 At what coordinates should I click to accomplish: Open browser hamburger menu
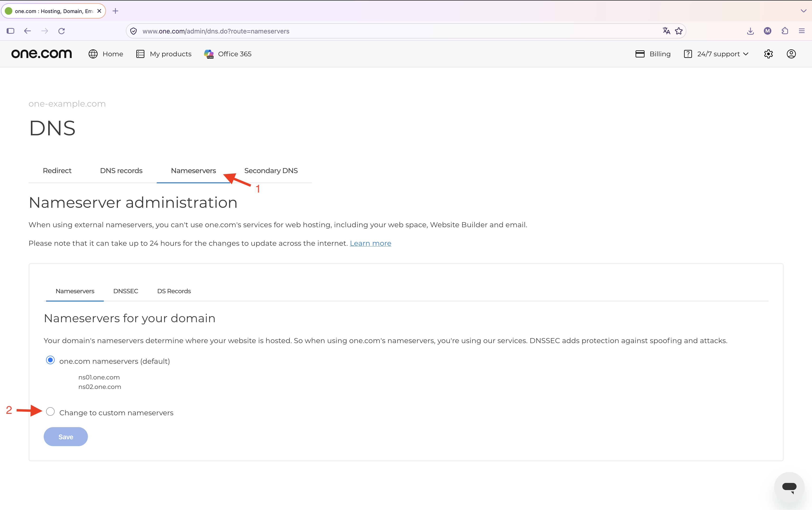(x=802, y=31)
